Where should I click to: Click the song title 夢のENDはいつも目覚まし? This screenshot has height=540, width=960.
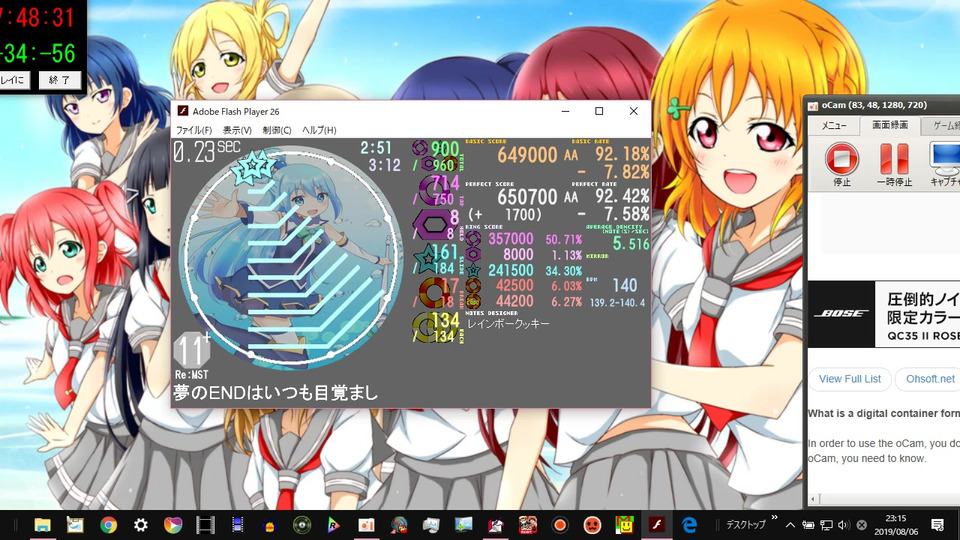pyautogui.click(x=276, y=392)
